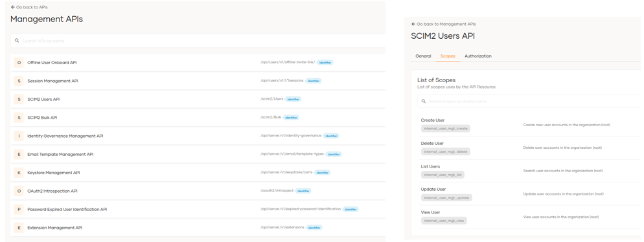
Task: Click the K avatar icon for Keystore Management API
Action: (x=19, y=172)
